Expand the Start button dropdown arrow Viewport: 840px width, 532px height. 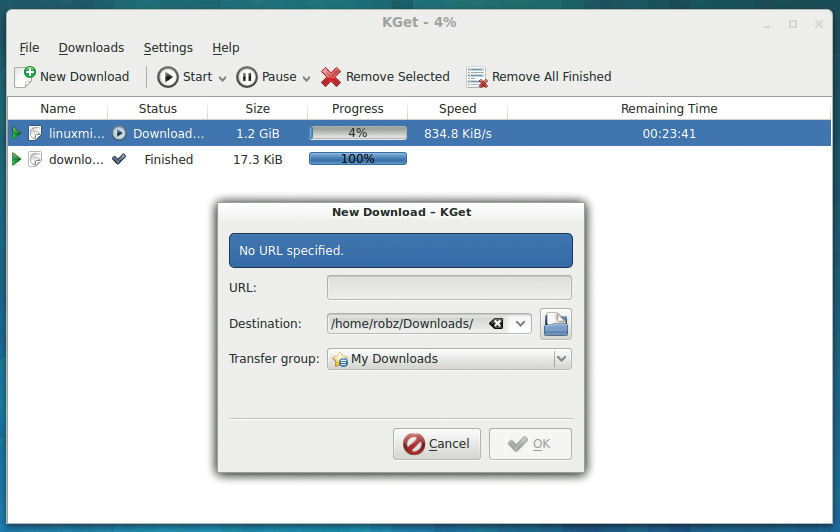222,78
